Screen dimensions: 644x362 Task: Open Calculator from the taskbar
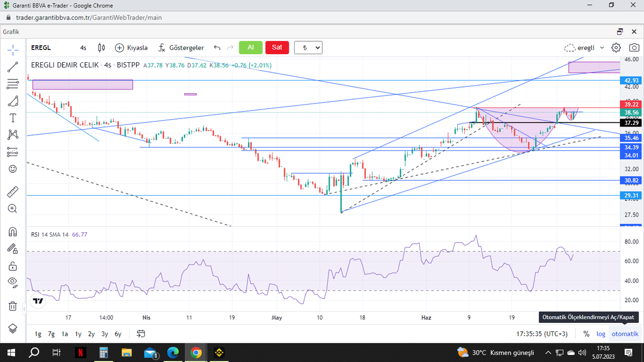coord(104,352)
